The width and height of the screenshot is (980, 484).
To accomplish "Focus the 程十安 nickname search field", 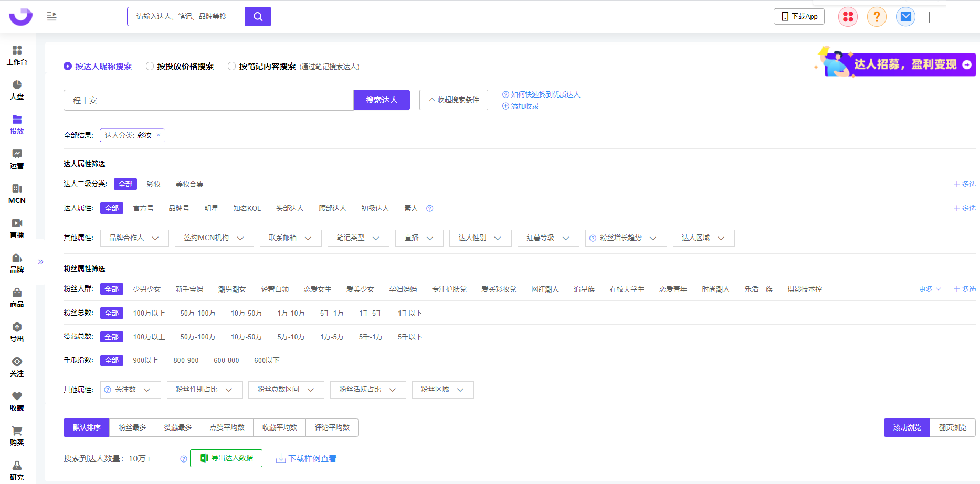I will (208, 100).
